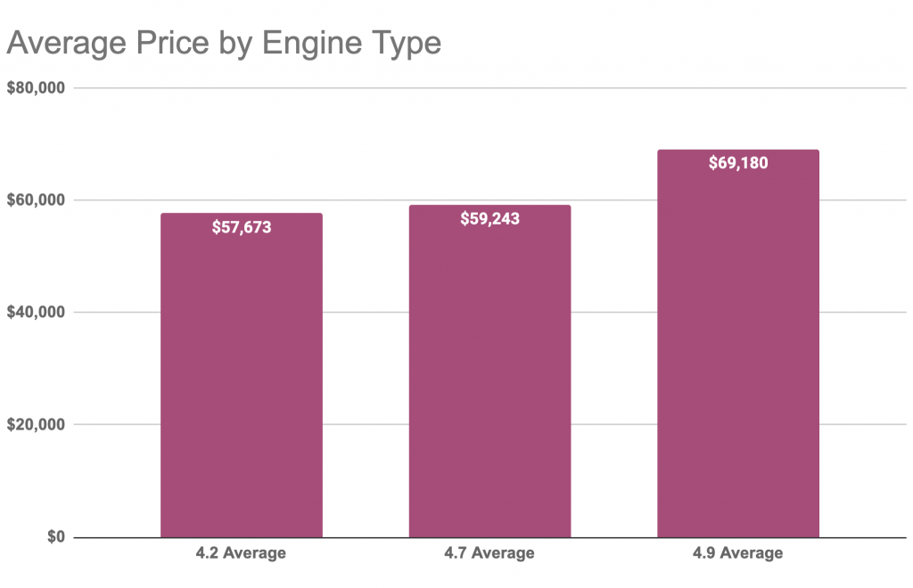The height and width of the screenshot is (588, 913).
Task: Click the $60,000 y-axis label
Action: pos(36,200)
